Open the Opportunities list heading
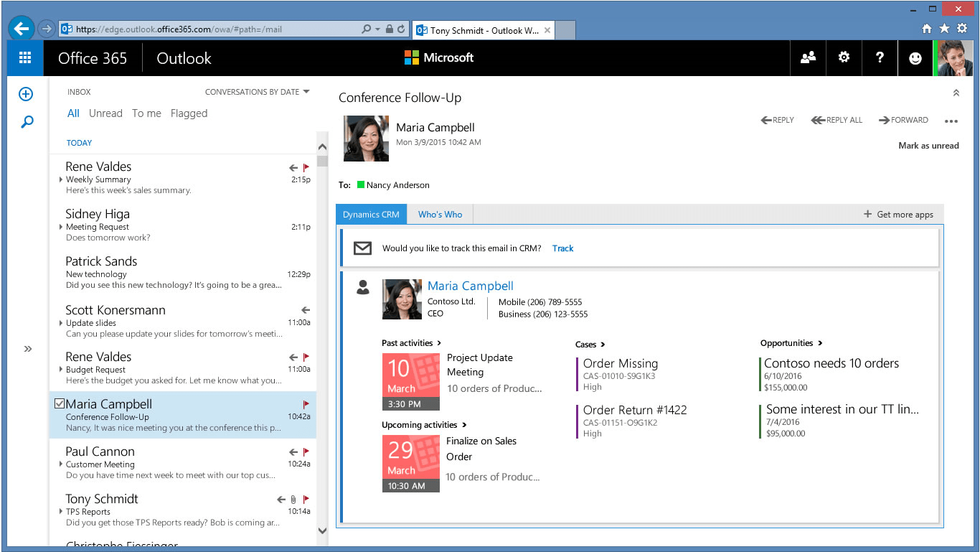Viewport: 980px width, 552px height. pos(791,343)
